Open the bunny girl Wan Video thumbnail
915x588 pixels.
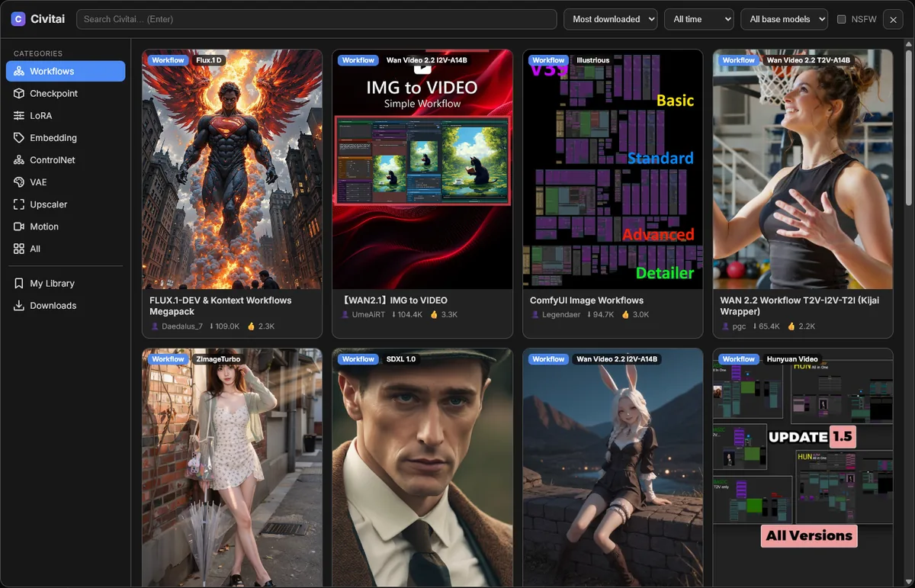pyautogui.click(x=612, y=468)
